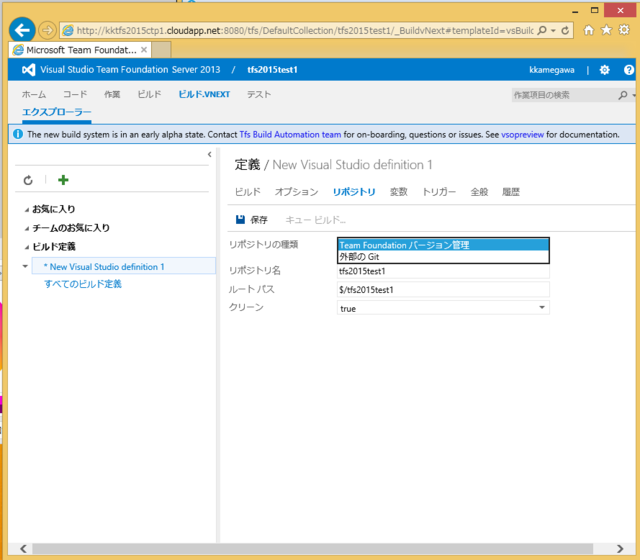
Task: Open the vsopreview documentation link
Action: (522, 135)
